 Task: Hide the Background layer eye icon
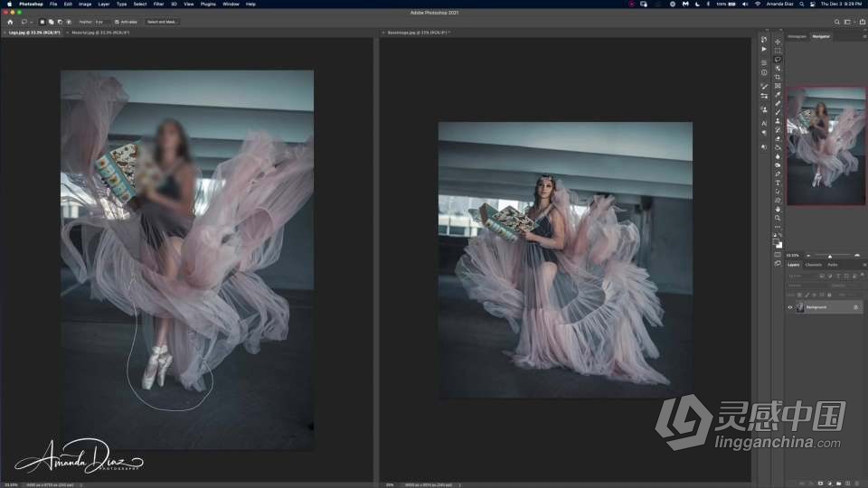(790, 307)
